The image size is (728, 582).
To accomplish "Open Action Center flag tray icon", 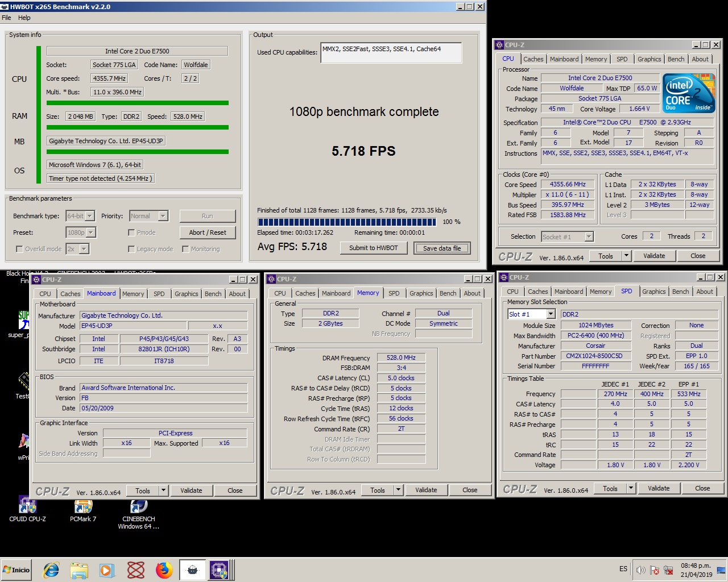I will tap(655, 569).
